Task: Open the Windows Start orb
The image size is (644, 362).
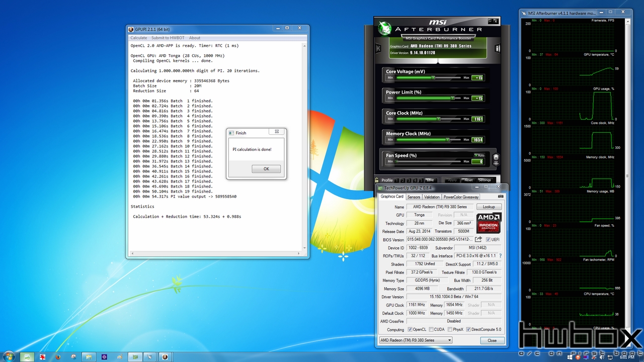Action: 9,356
